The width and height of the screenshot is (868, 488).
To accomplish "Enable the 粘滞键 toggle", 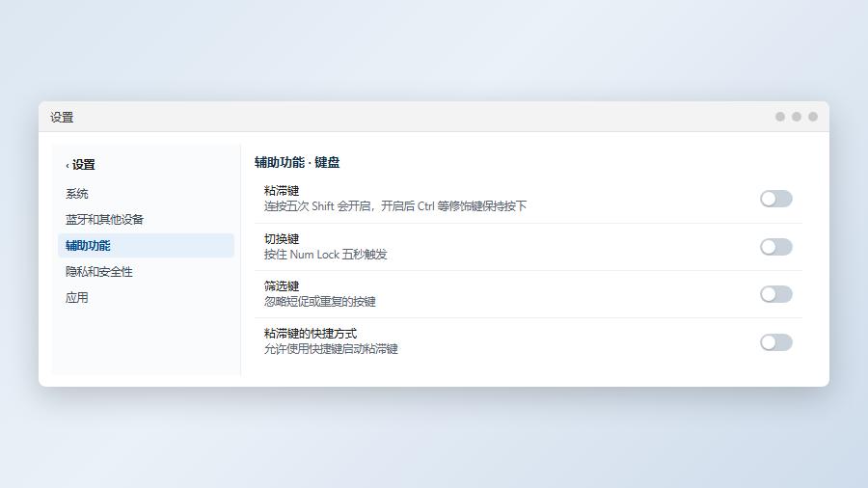I will (776, 199).
